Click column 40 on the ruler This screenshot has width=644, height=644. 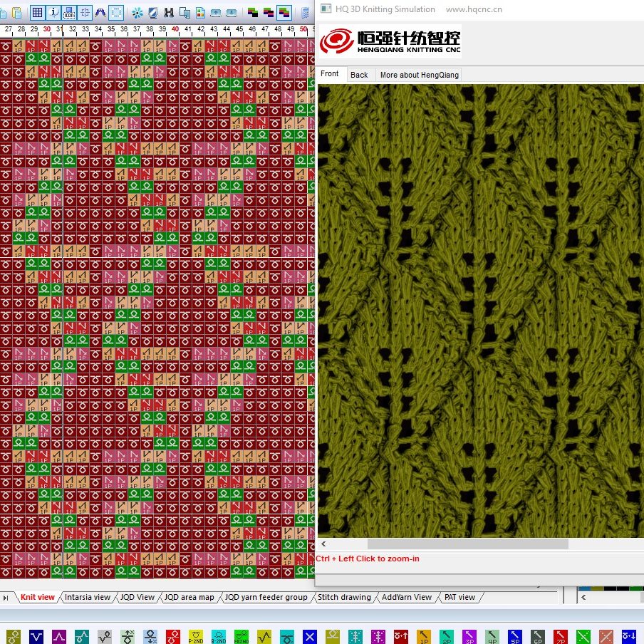175,29
